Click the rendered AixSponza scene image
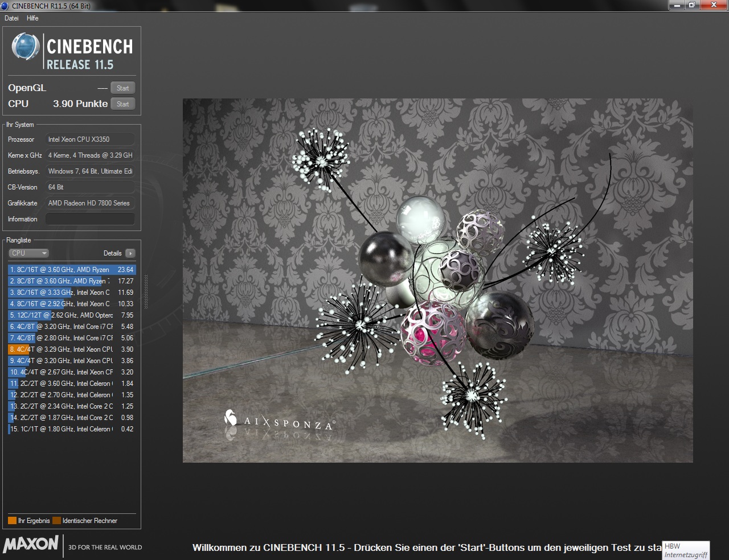The width and height of the screenshot is (729, 560). click(x=437, y=281)
